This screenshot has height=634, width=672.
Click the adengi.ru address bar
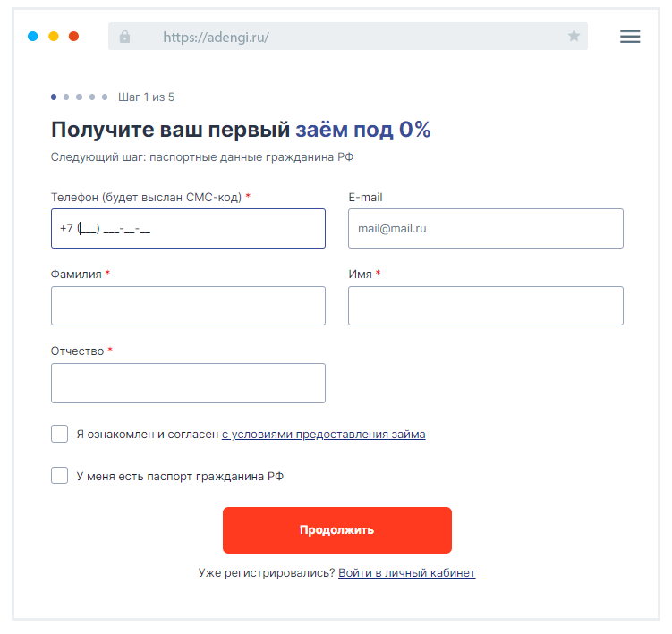[x=340, y=37]
